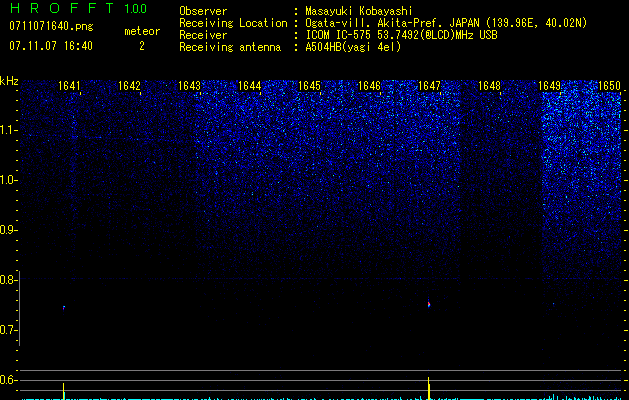Click the 1648 time marker
Screen dimensions: 629x400
coord(489,86)
